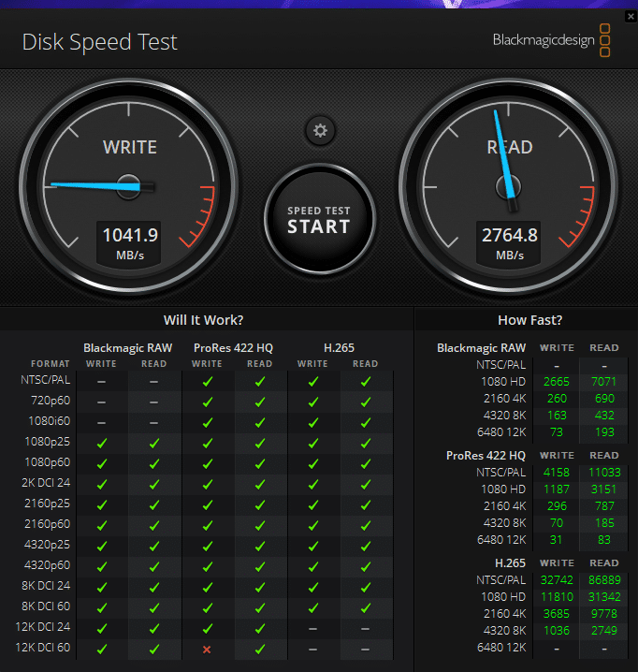Click the Blackmagic RAW 4320 8K write value 163
638x672 pixels.
[557, 416]
